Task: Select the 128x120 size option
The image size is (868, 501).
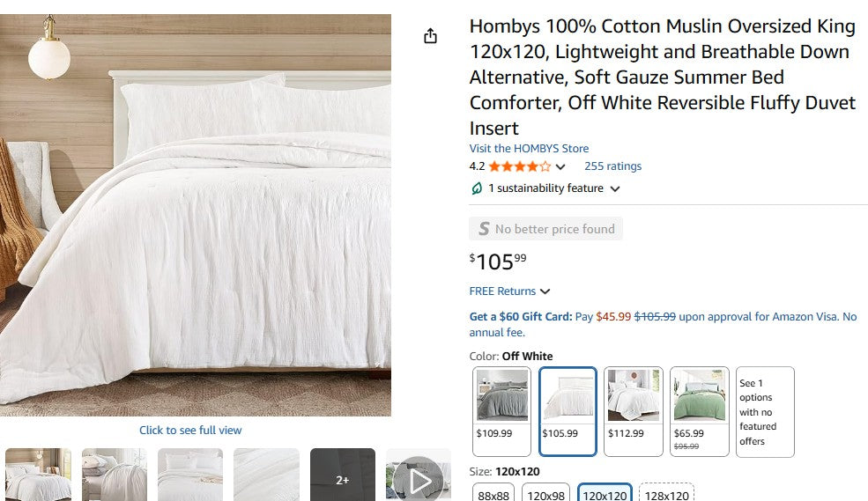Action: [x=666, y=495]
